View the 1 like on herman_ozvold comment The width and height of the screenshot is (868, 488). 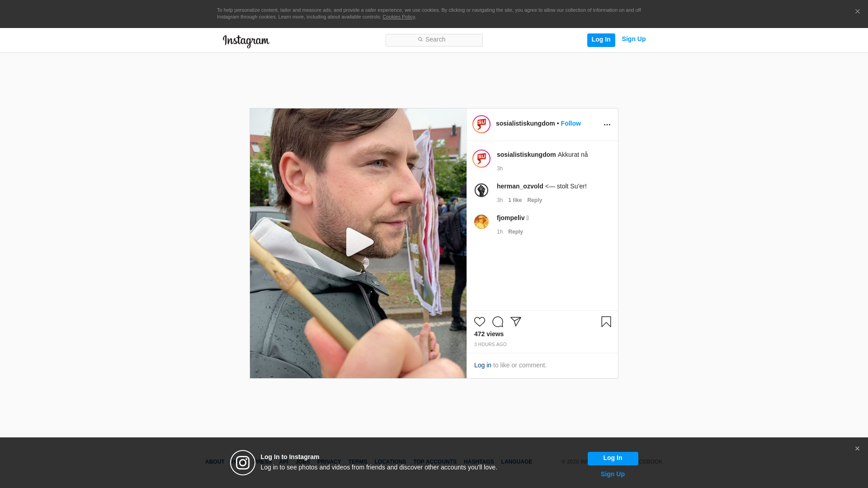pos(515,200)
